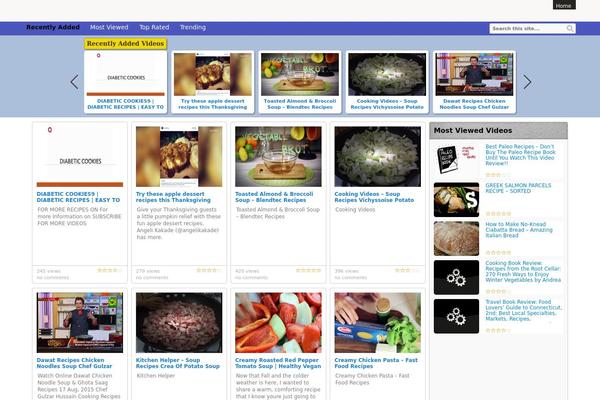Open grid thumbnail for apple dessert recipes
Screen dimensions: 600x400
[x=179, y=157]
